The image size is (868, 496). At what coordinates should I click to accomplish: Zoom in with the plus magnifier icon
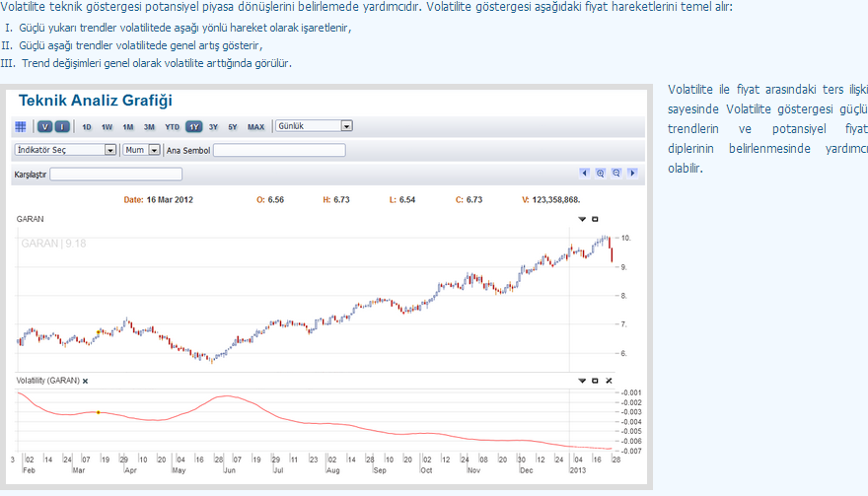click(x=600, y=174)
